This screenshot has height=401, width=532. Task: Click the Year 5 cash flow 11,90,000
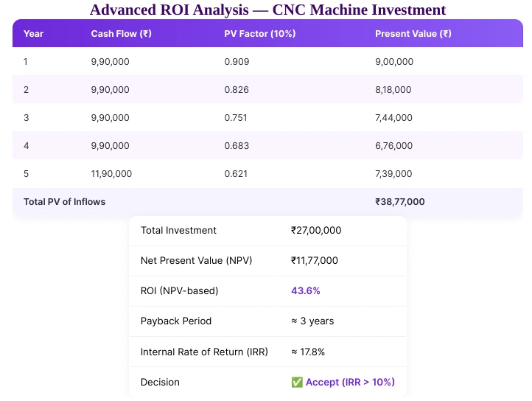[x=111, y=173]
